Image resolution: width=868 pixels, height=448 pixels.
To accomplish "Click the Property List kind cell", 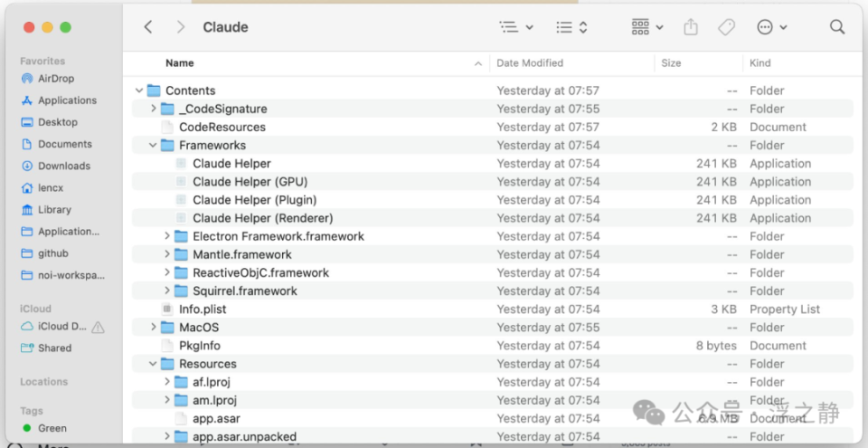I will coord(785,310).
